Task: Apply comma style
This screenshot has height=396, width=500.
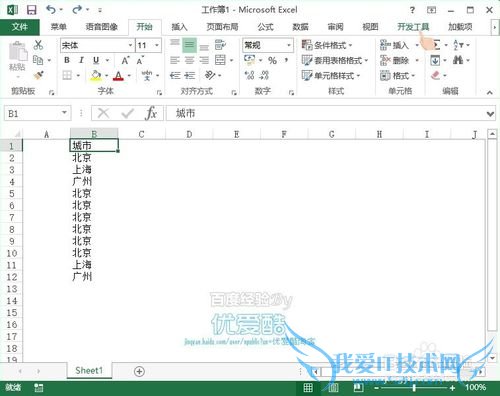Action: 286,60
